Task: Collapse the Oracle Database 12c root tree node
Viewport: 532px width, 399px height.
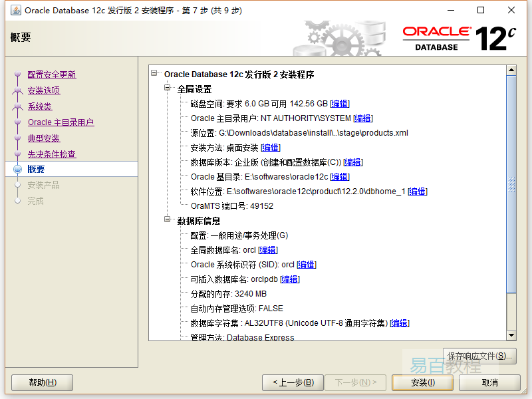Action: click(x=155, y=74)
